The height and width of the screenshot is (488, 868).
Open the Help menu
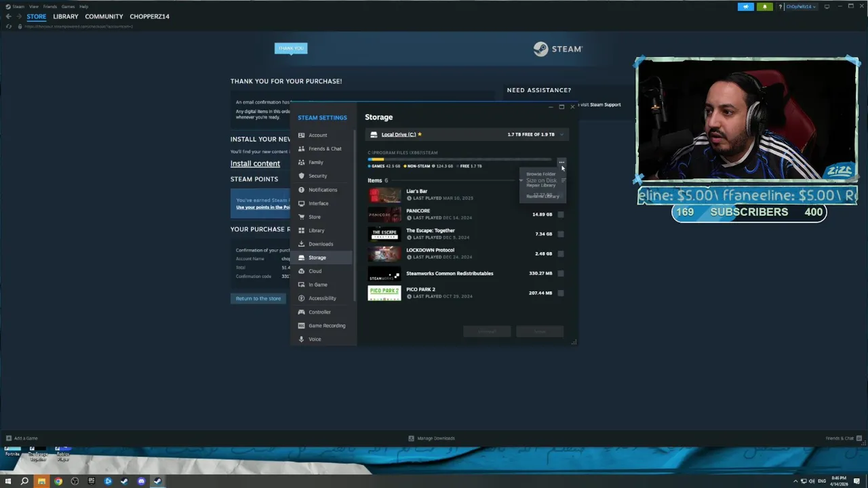[x=83, y=7]
